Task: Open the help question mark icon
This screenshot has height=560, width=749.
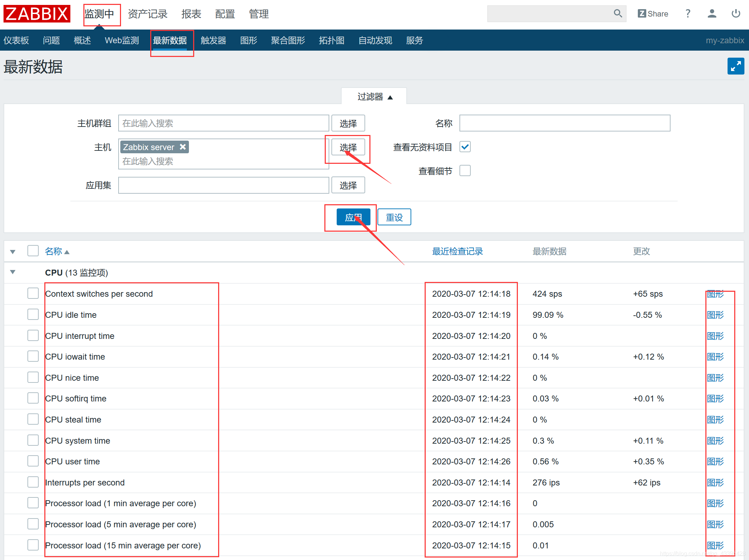Action: coord(688,14)
